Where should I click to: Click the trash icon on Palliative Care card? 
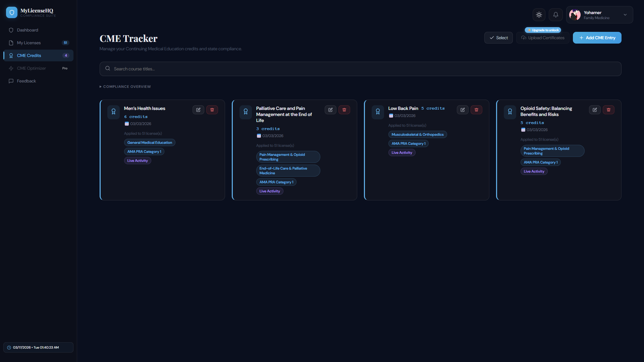(x=344, y=110)
